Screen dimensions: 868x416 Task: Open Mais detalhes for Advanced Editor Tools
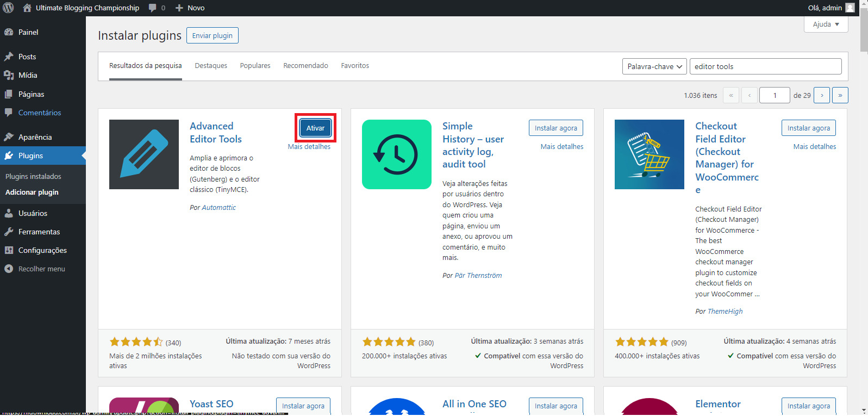[x=309, y=147]
